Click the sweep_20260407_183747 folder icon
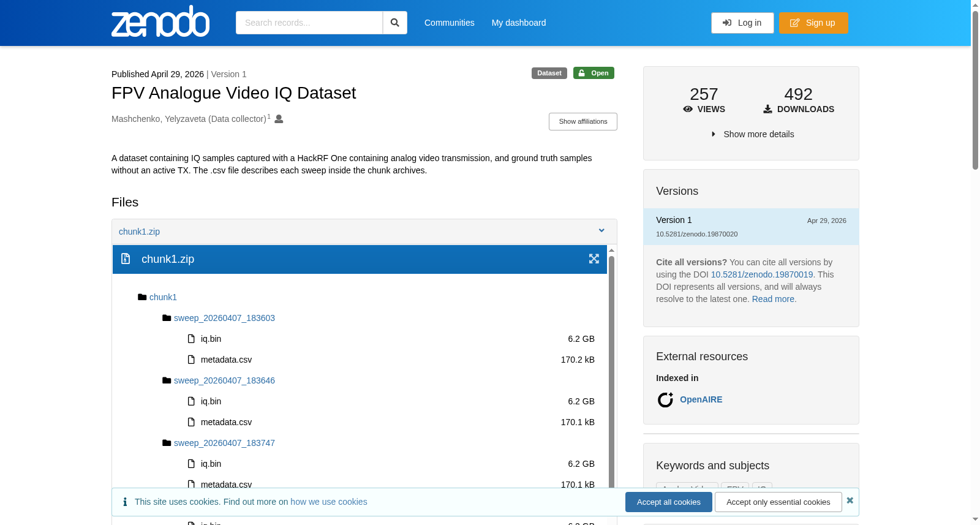This screenshot has width=980, height=525. click(167, 443)
